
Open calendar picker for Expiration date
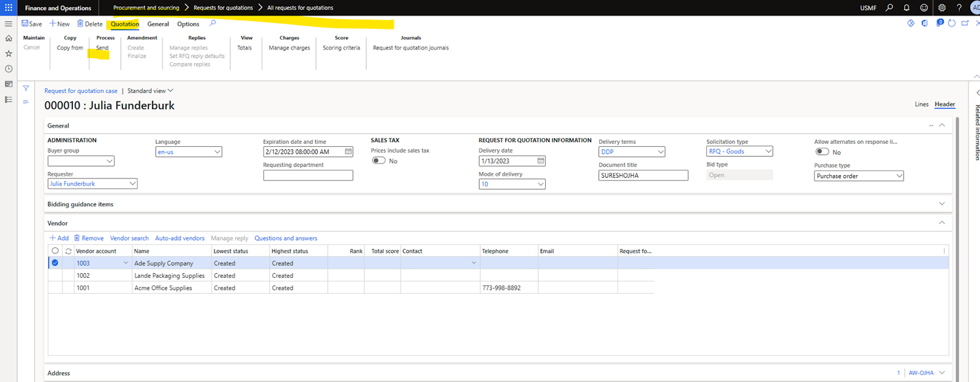pyautogui.click(x=349, y=151)
